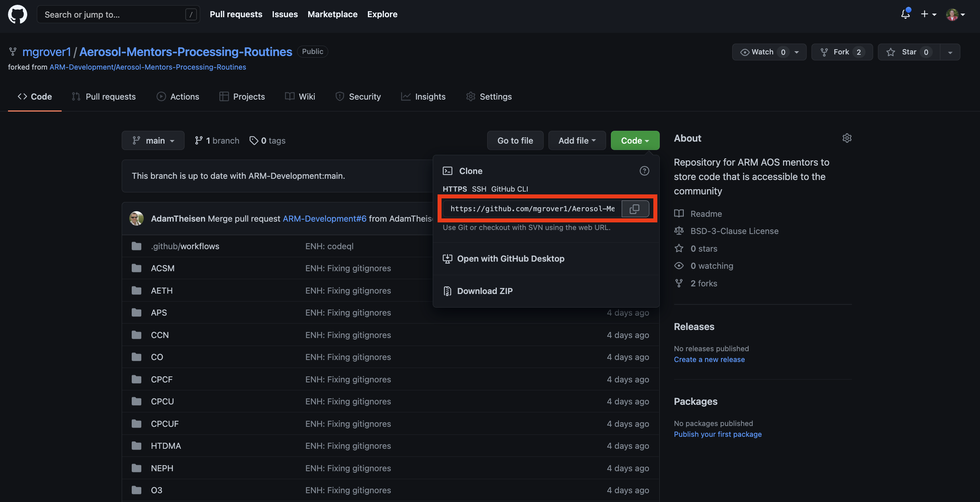Toggle the green Code dropdown
The height and width of the screenshot is (502, 980).
point(635,140)
